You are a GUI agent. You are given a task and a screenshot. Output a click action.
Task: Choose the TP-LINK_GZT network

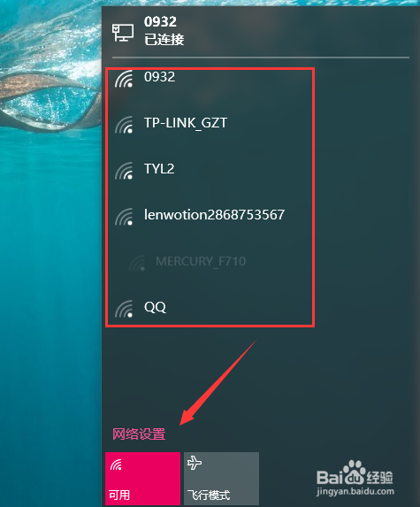[x=210, y=125]
